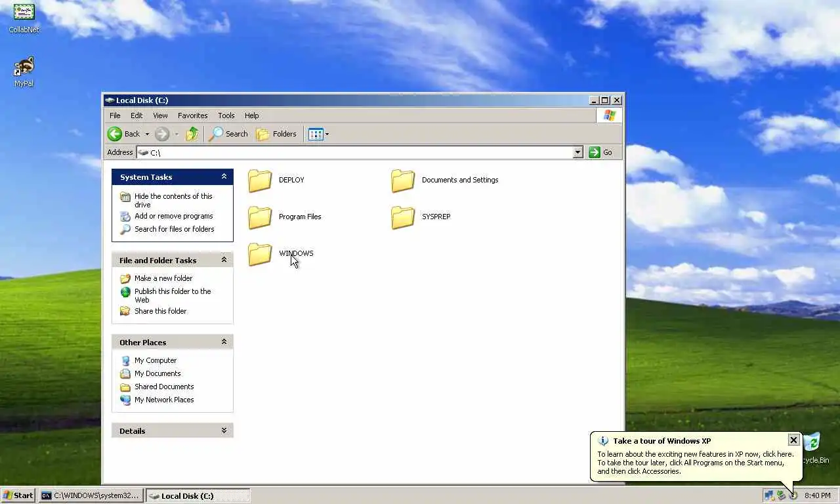Viewport: 840px width, 504px height.
Task: Open Forward history dropdown arrow
Action: pos(177,134)
